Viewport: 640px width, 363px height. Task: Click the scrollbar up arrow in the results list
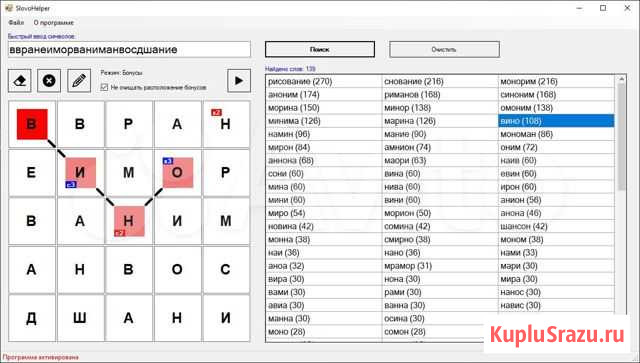pyautogui.click(x=622, y=79)
